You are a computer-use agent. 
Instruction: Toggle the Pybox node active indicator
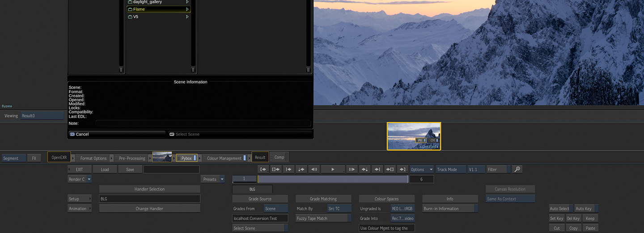pos(195,158)
